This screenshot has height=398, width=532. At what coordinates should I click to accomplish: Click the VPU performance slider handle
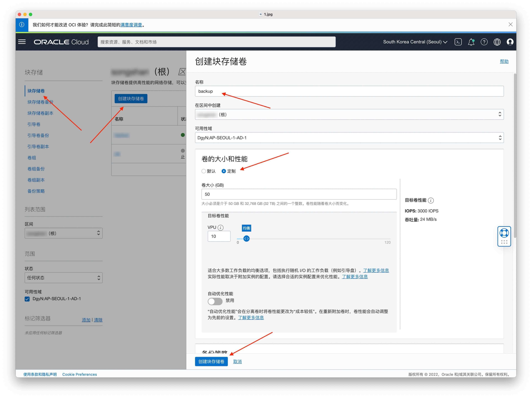point(246,238)
